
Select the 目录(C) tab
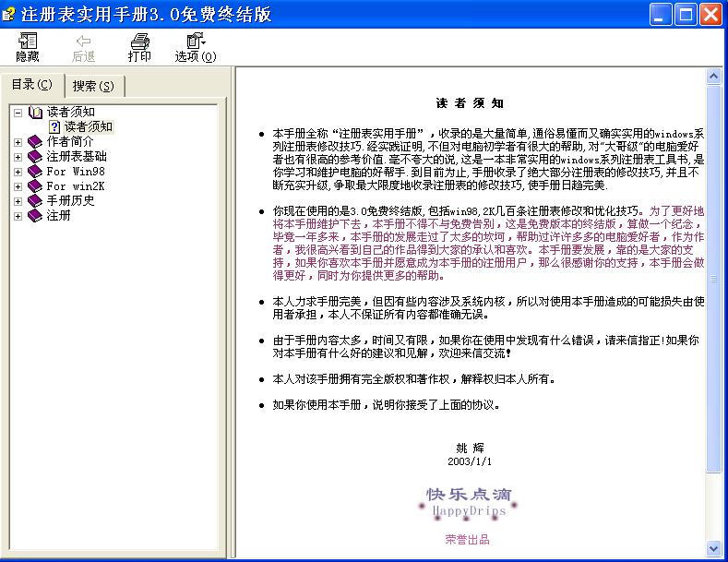point(31,85)
